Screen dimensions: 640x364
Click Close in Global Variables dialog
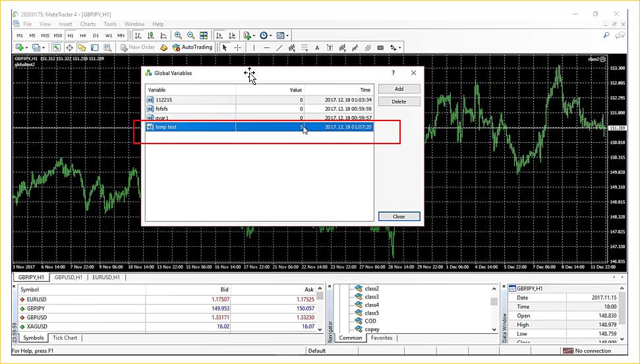(399, 217)
